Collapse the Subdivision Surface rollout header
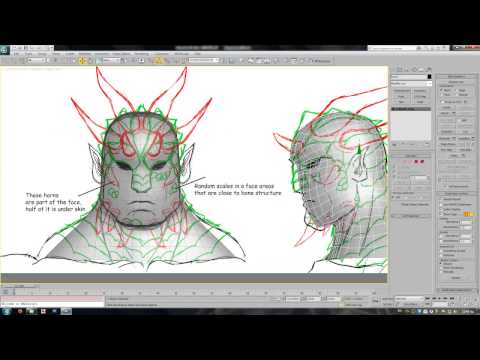This screenshot has width=480, height=360. pyautogui.click(x=456, y=194)
